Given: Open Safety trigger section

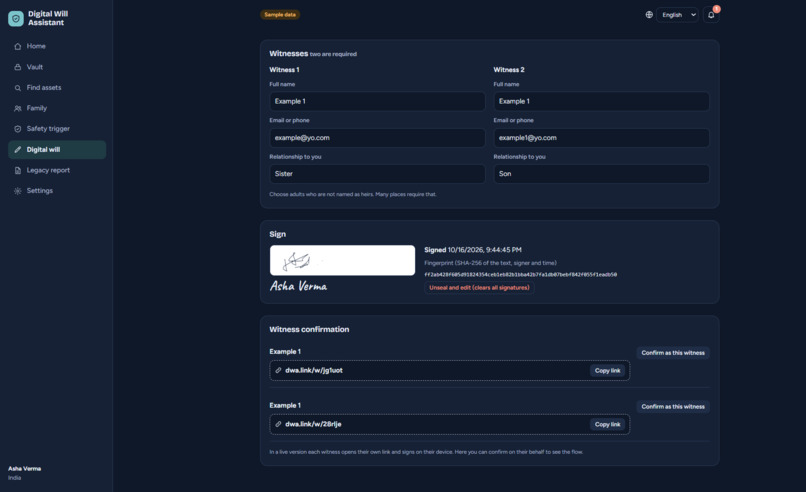Looking at the screenshot, I should click(57, 129).
